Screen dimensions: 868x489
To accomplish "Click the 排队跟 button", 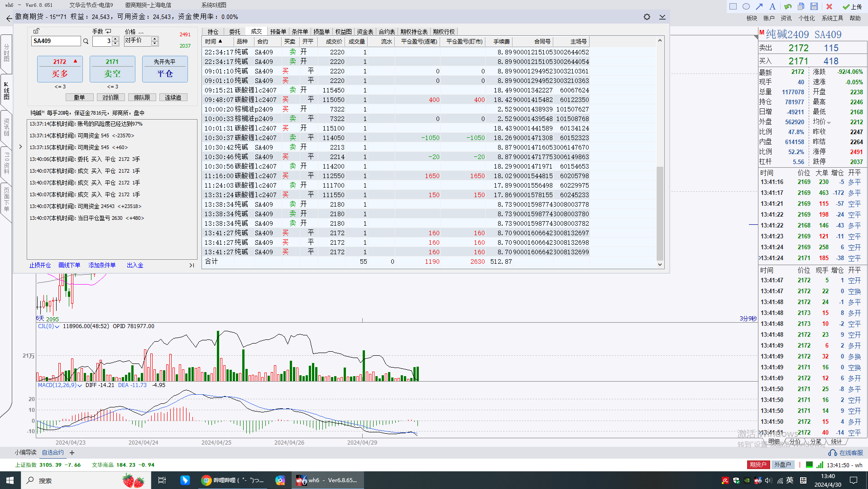I will tap(142, 97).
